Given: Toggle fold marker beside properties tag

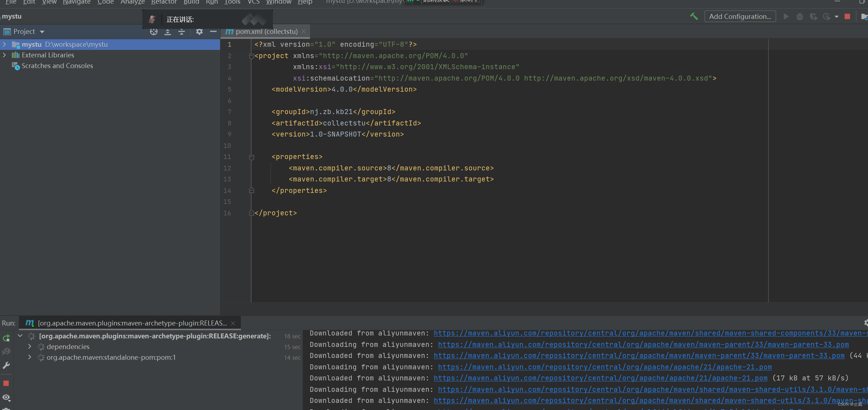Looking at the screenshot, I should 252,157.
